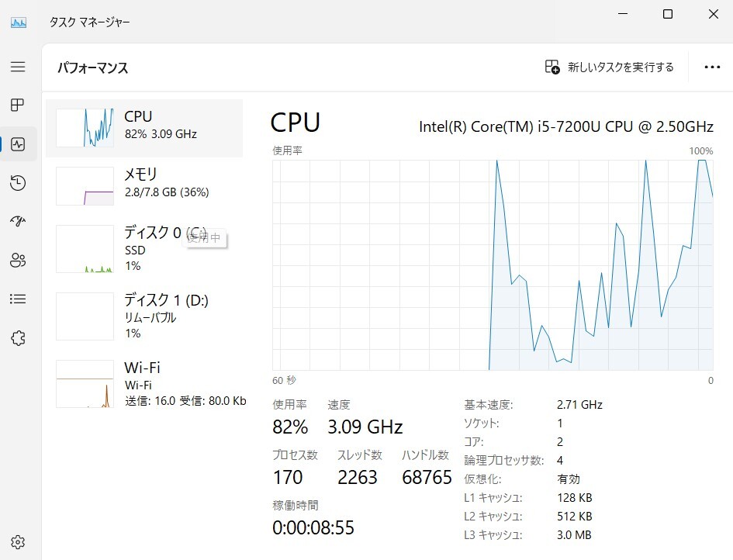Open the Details list icon

coord(18,299)
